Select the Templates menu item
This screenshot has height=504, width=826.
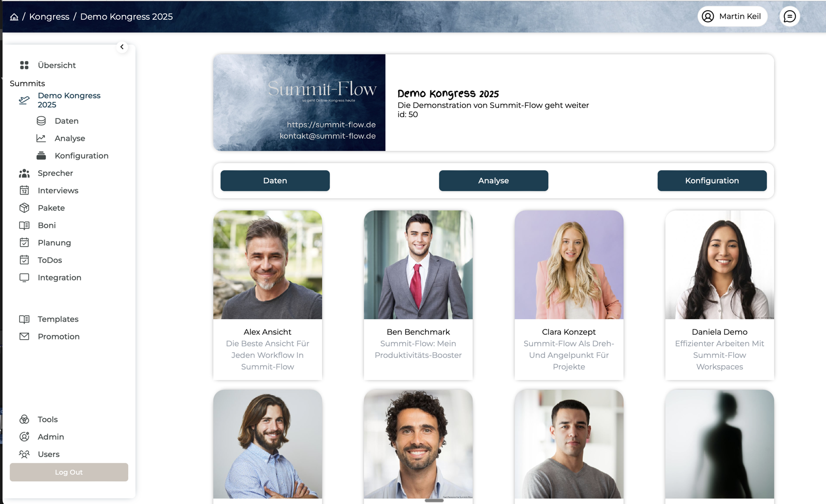(x=58, y=319)
